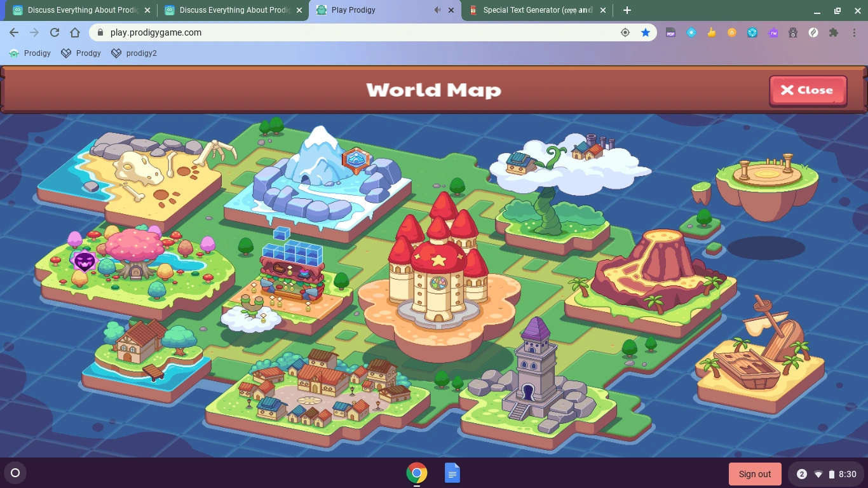Open the browser home page
The image size is (868, 488).
pos(75,32)
